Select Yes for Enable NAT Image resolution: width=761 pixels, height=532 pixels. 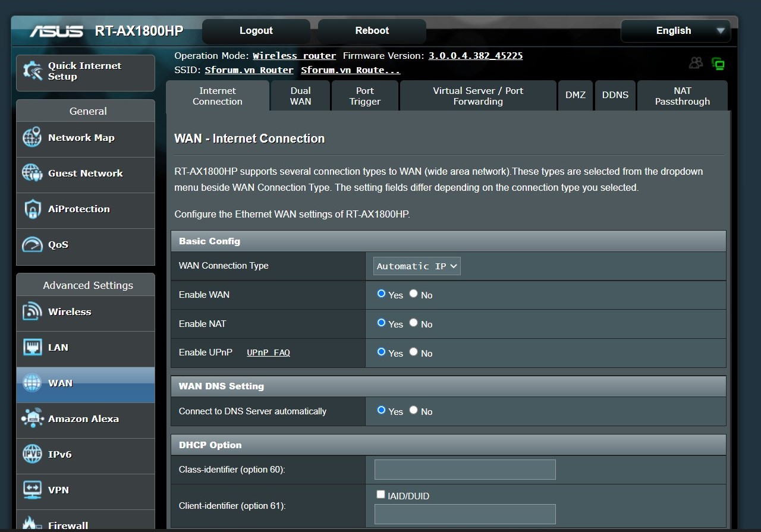[x=382, y=323]
